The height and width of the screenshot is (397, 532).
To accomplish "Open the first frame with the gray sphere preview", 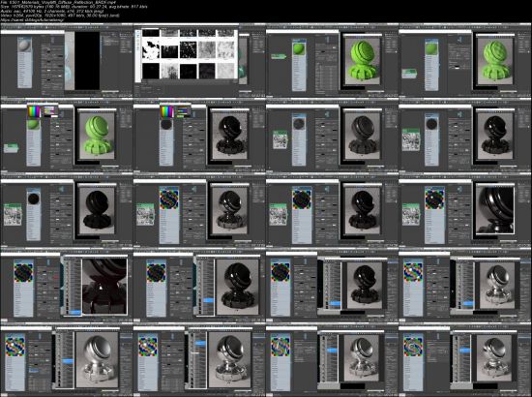I will click(67, 60).
